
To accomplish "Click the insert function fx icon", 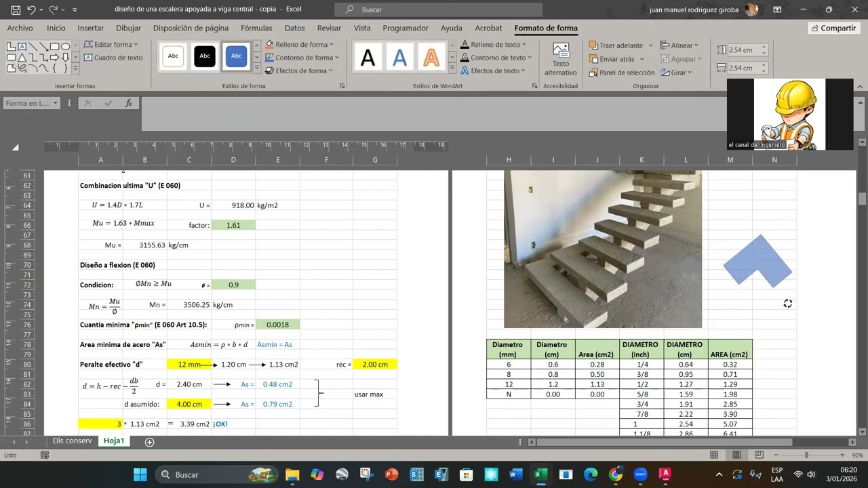I will point(129,103).
